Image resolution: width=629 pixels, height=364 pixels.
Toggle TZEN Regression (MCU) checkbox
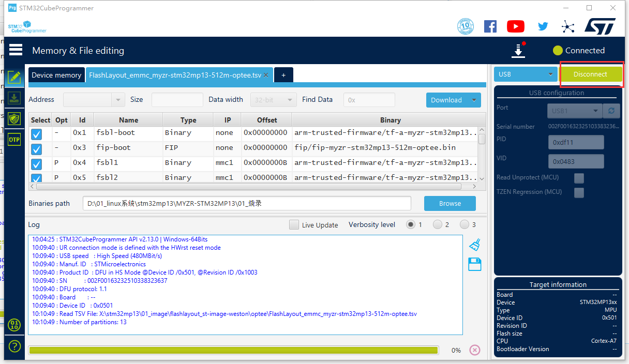[x=579, y=192]
